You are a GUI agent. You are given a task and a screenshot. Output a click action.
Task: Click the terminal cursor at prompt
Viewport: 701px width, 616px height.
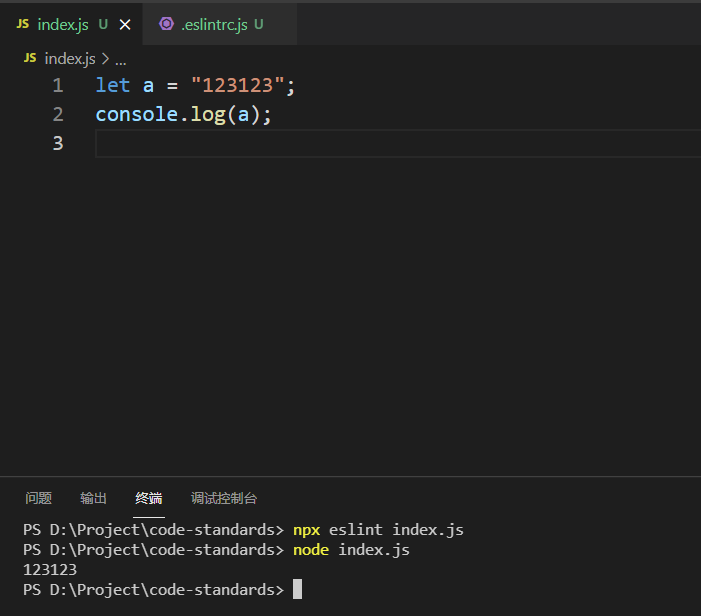coord(297,589)
